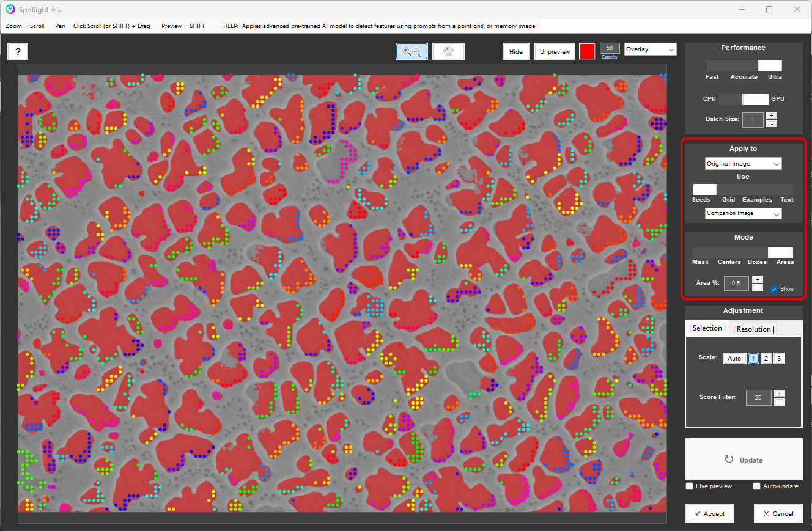The width and height of the screenshot is (812, 531).
Task: Click the question mark help button
Action: (18, 51)
